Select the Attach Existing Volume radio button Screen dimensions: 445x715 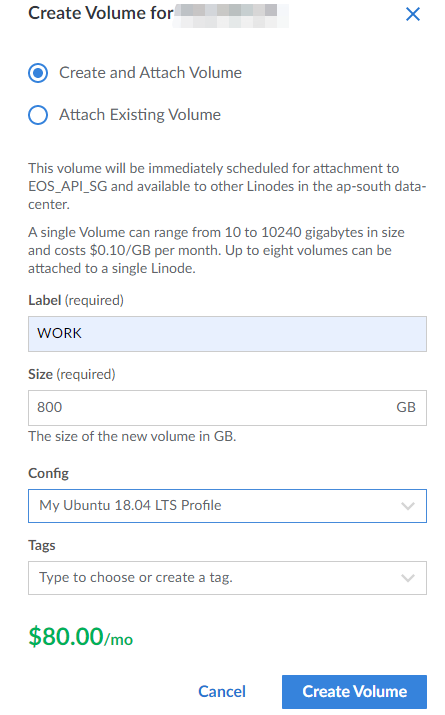click(38, 115)
